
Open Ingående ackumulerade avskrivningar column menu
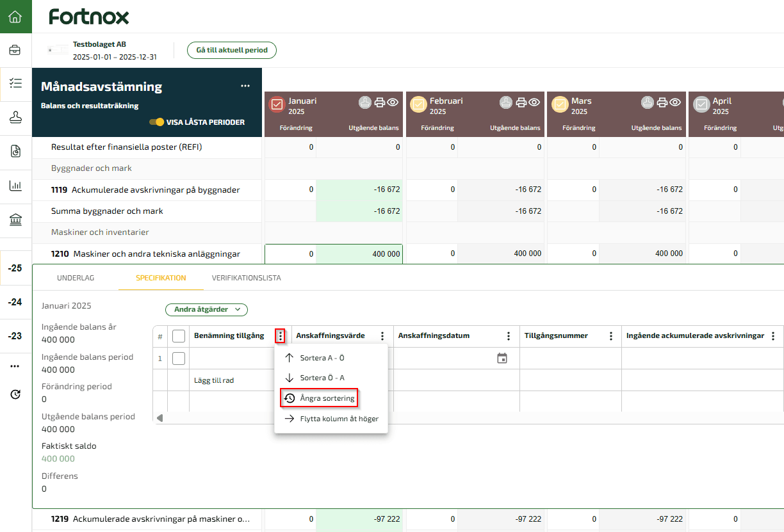pyautogui.click(x=774, y=335)
